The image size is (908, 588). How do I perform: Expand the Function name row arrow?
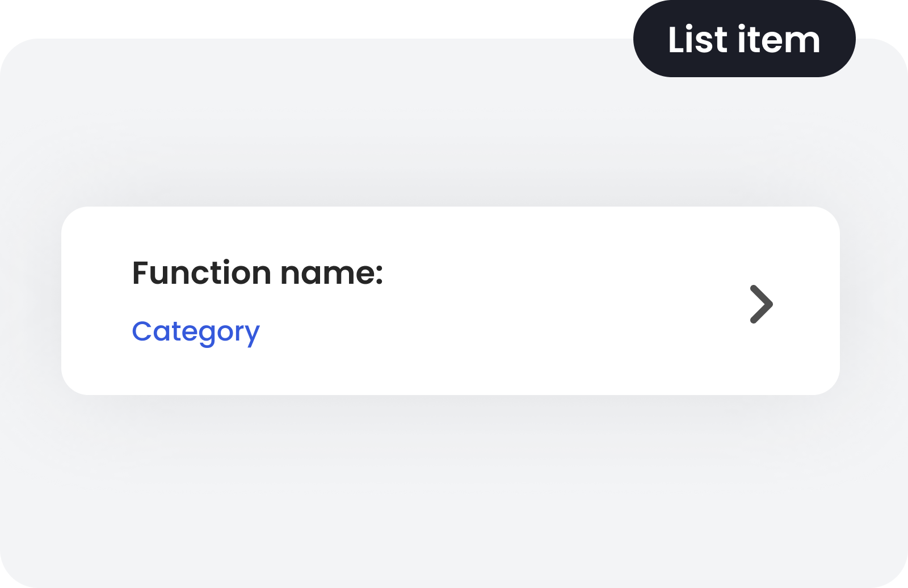(761, 304)
